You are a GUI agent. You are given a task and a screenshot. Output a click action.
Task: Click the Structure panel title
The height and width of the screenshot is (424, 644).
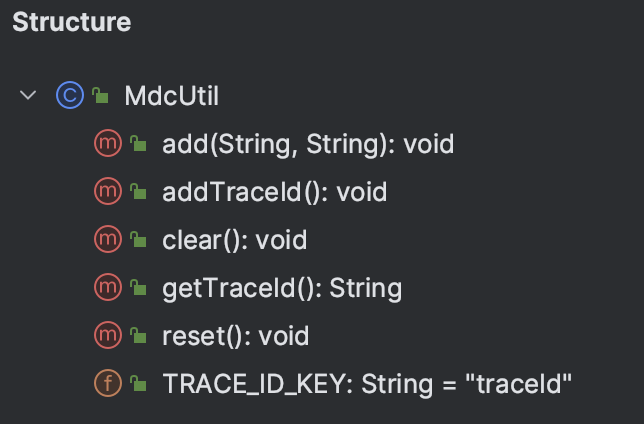(x=71, y=22)
